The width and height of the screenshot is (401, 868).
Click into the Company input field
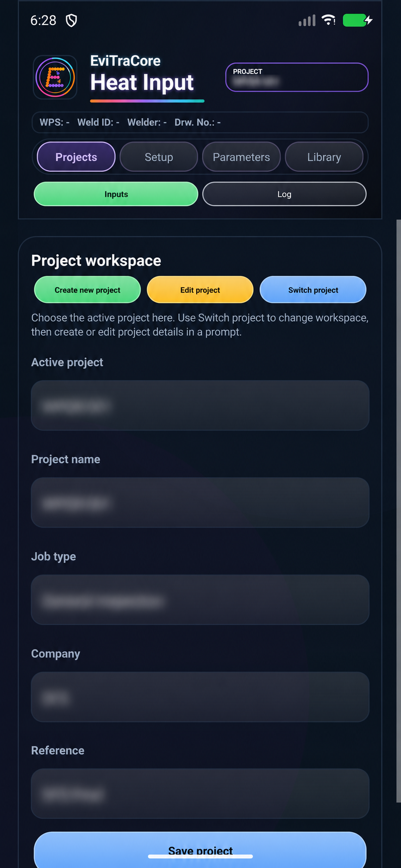tap(200, 697)
